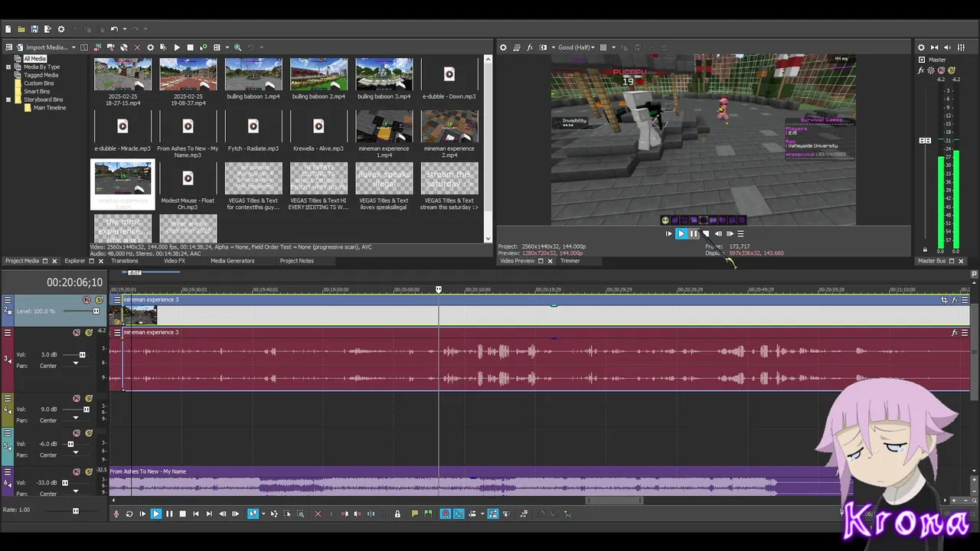The width and height of the screenshot is (980, 551).
Task: Stop timeline playback in transport bar
Action: (182, 514)
